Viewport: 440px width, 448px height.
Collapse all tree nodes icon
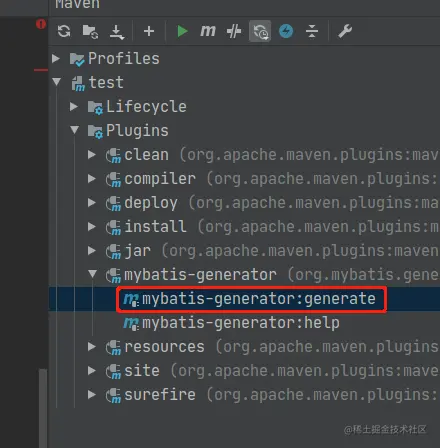click(312, 31)
